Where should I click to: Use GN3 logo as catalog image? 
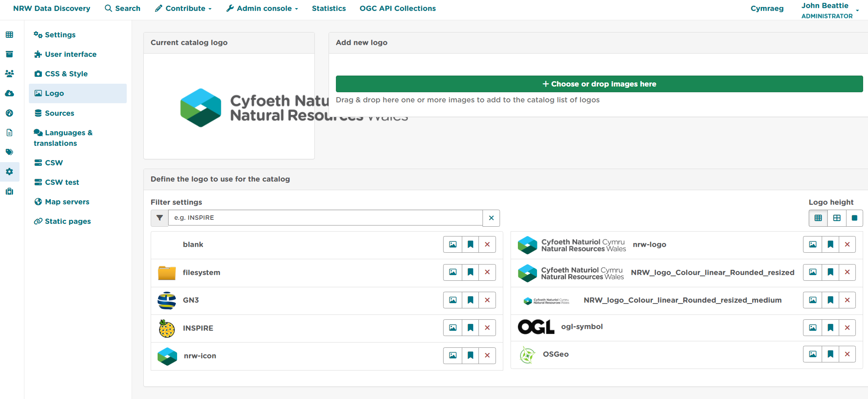pyautogui.click(x=452, y=300)
